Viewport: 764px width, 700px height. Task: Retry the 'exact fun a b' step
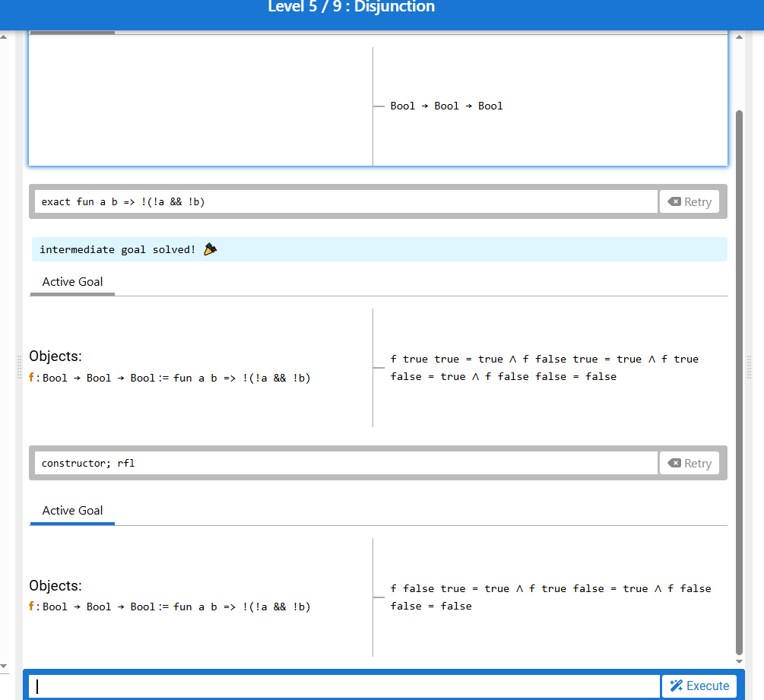(x=690, y=202)
